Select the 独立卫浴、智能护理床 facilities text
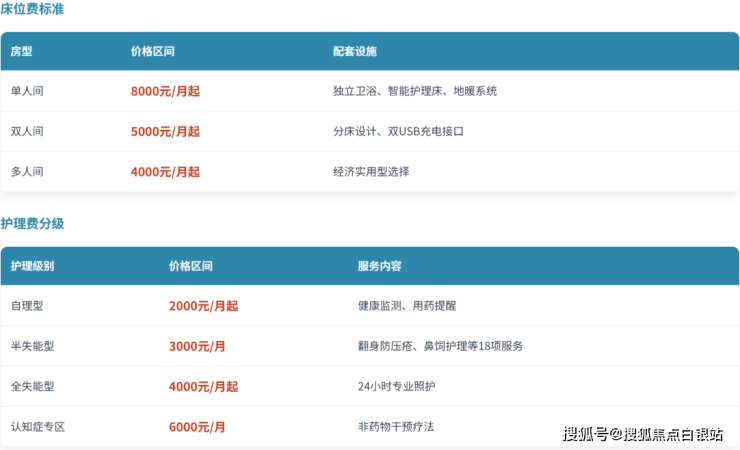 pyautogui.click(x=415, y=91)
